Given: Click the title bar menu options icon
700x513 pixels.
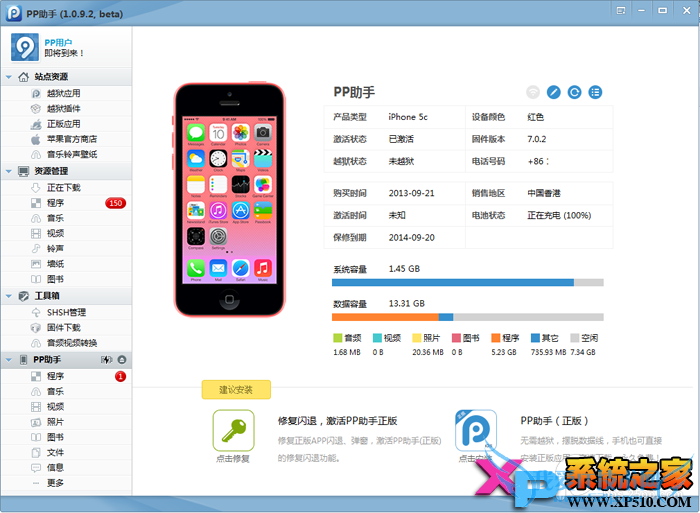Looking at the screenshot, I should 621,10.
